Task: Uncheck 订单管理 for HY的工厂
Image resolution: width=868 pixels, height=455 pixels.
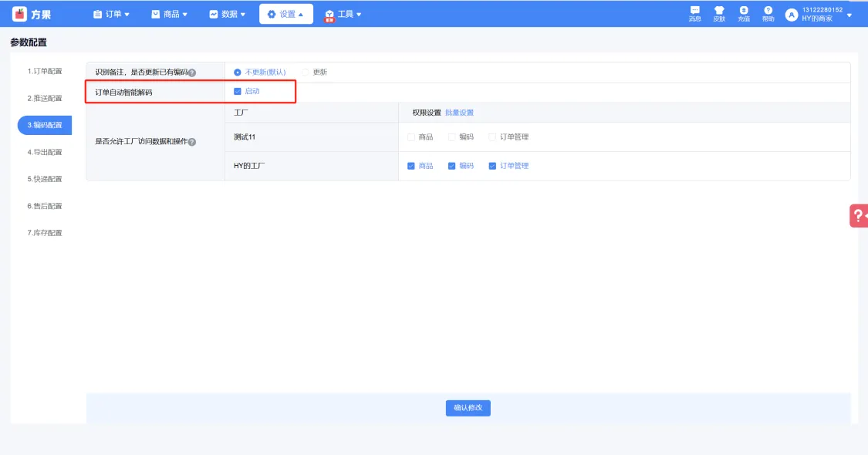Action: point(492,166)
